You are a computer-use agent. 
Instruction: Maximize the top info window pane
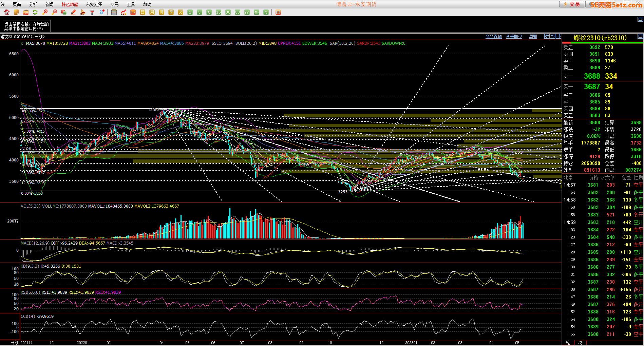click(640, 19)
